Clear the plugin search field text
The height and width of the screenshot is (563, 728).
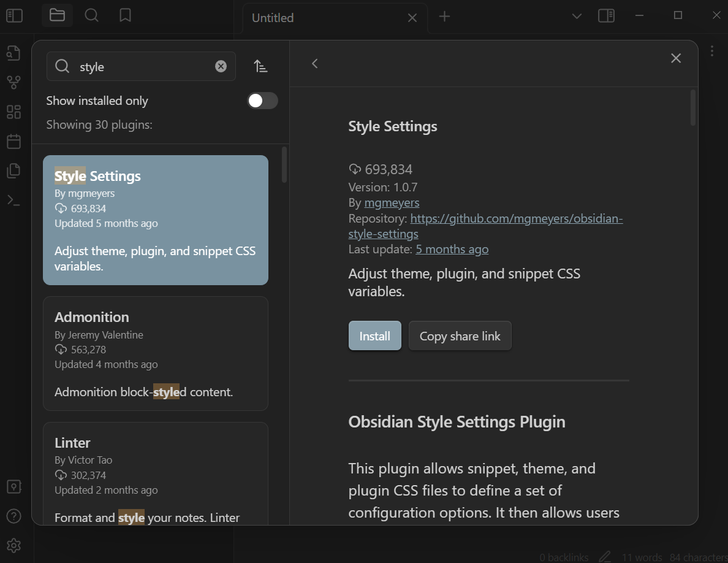tap(221, 66)
